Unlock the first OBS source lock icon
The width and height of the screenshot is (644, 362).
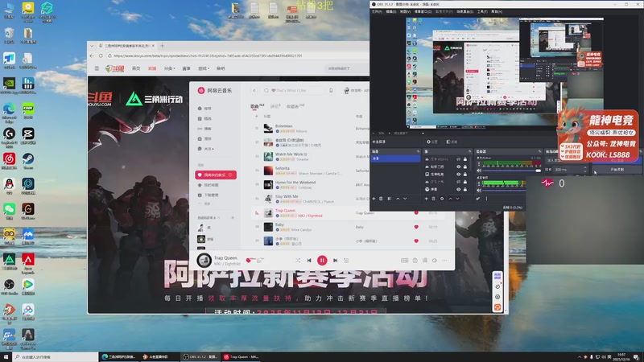tap(465, 159)
